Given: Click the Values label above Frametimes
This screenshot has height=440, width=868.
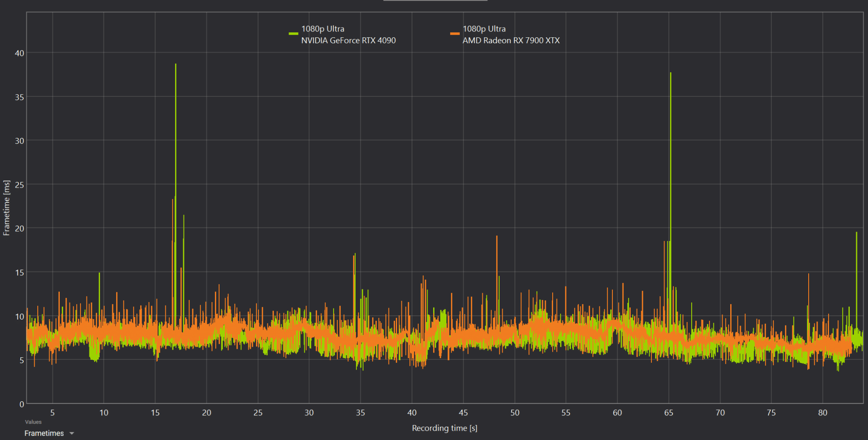Looking at the screenshot, I should tap(33, 422).
